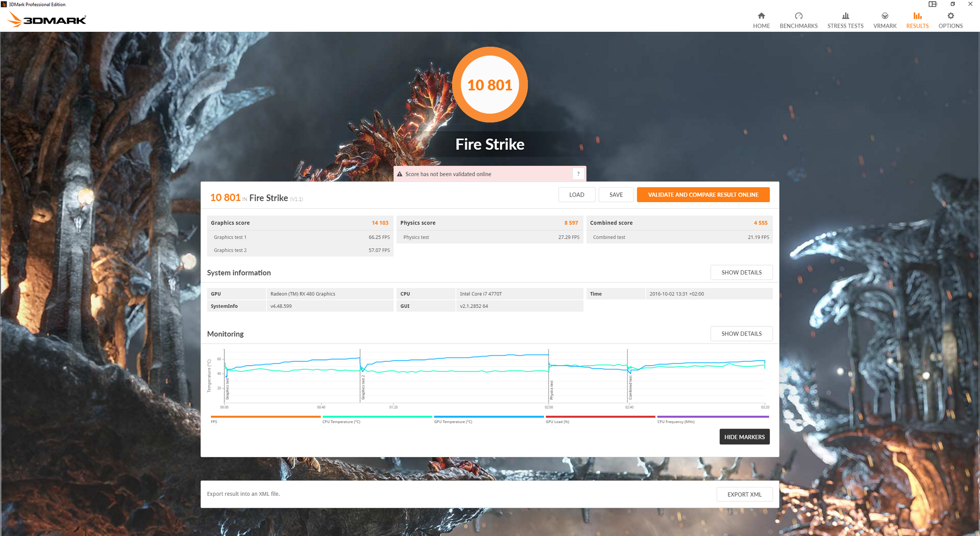Expand System information with Show Details
The height and width of the screenshot is (536, 980).
click(x=741, y=272)
